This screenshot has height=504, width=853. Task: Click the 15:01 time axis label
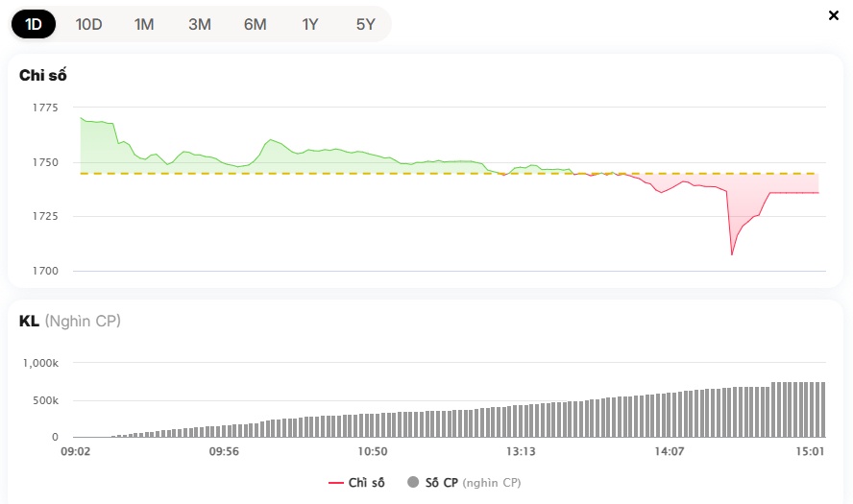(x=810, y=451)
